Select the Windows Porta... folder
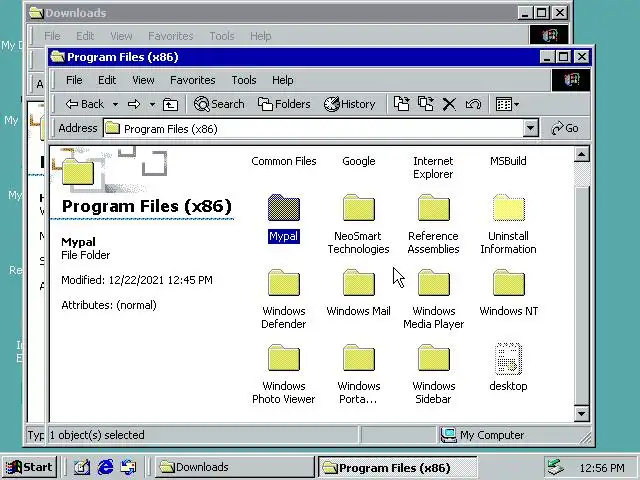 (x=358, y=358)
